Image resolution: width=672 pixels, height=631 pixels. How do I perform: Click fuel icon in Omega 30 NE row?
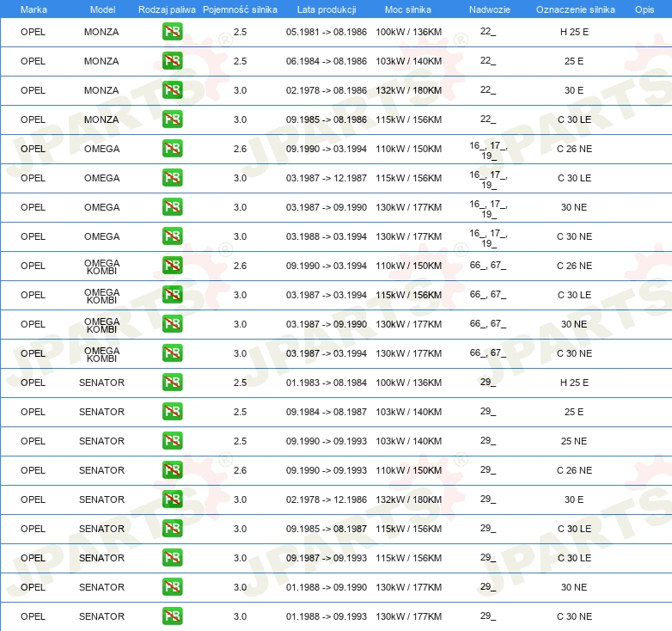[x=172, y=207]
